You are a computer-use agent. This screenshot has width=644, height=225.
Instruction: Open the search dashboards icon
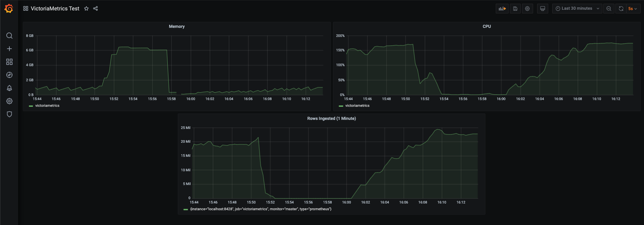tap(9, 36)
